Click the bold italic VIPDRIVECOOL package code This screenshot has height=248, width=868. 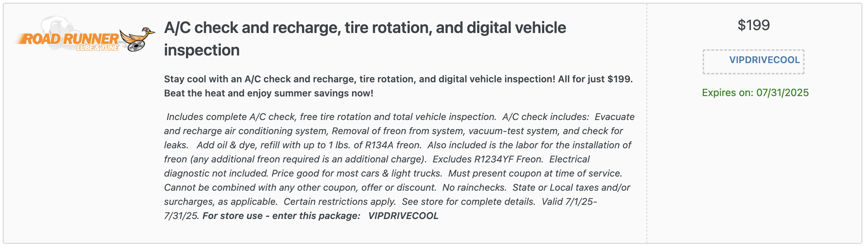click(x=403, y=216)
